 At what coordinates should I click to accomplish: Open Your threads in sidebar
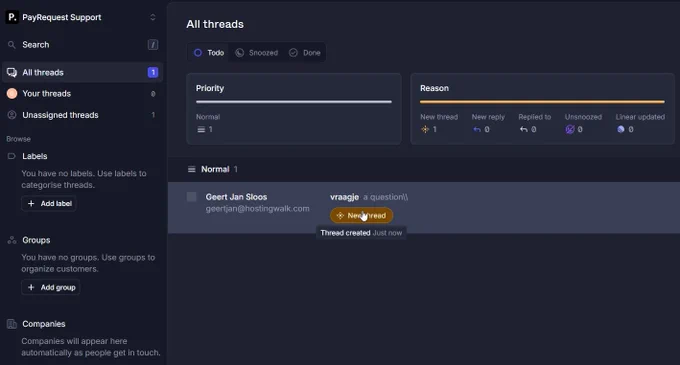[x=82, y=94]
